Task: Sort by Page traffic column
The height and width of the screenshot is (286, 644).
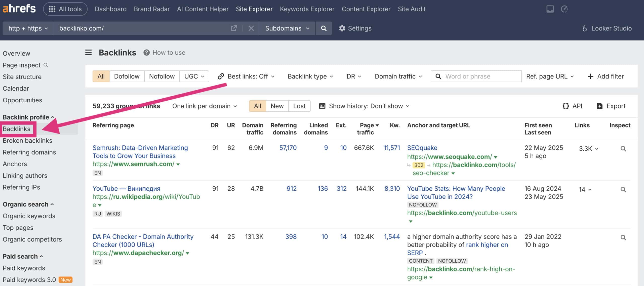Action: click(368, 129)
